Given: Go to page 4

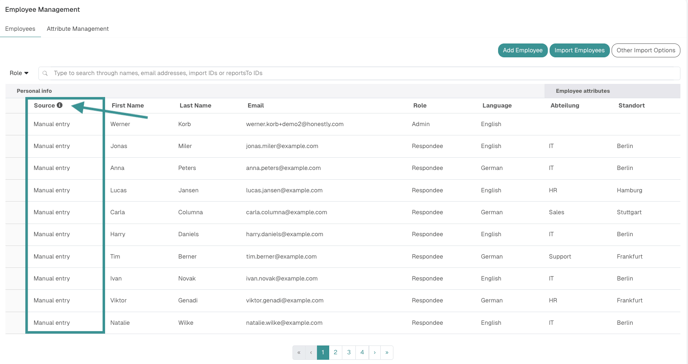Looking at the screenshot, I should 362,352.
